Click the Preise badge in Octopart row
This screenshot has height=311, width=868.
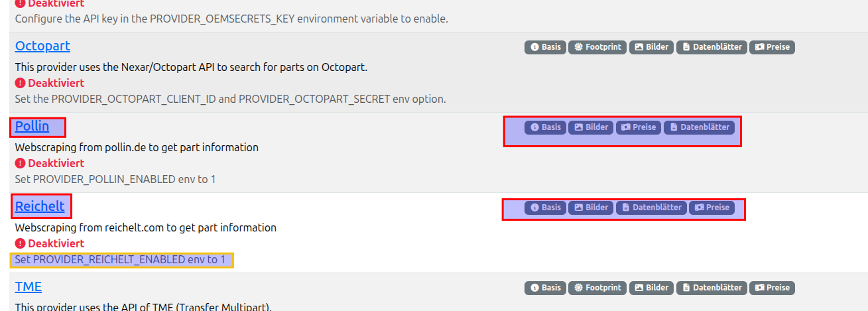pyautogui.click(x=772, y=47)
